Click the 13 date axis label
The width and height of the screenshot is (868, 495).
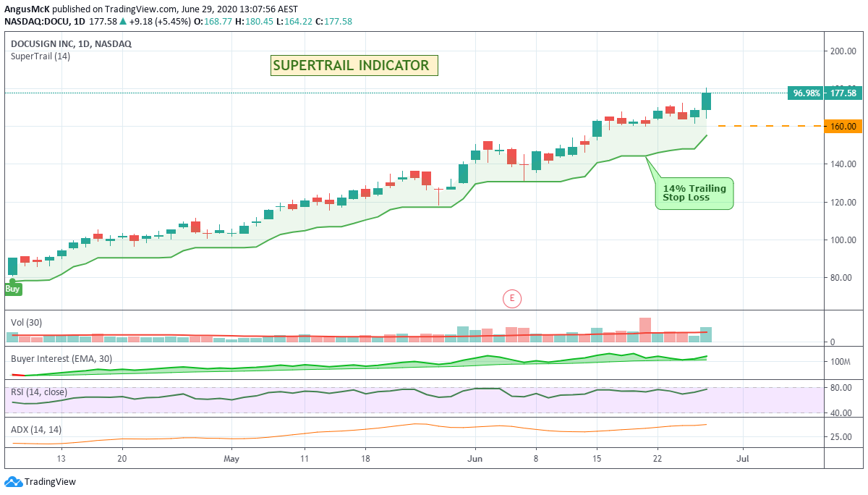[x=61, y=458]
